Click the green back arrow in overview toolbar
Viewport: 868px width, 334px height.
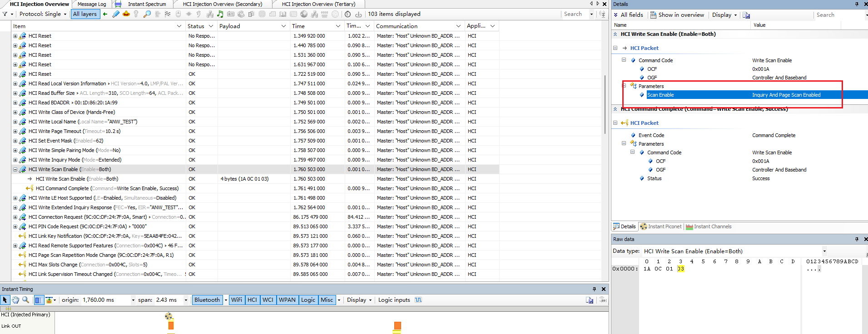105,14
